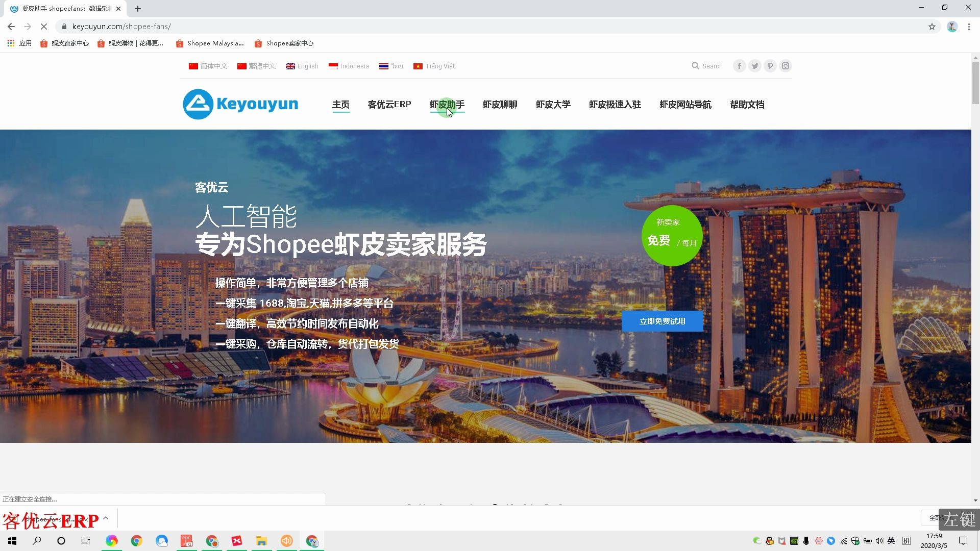The image size is (980, 551).
Task: Switch the site language to English
Action: [x=302, y=66]
